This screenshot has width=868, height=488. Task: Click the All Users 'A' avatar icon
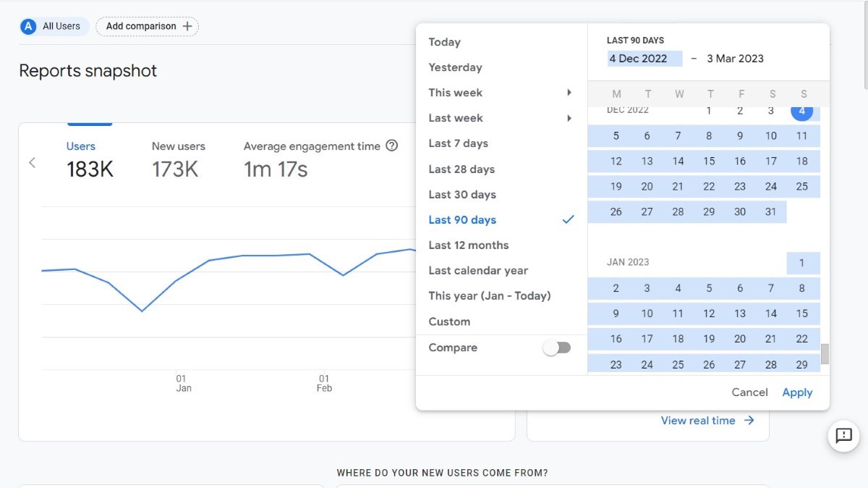28,27
